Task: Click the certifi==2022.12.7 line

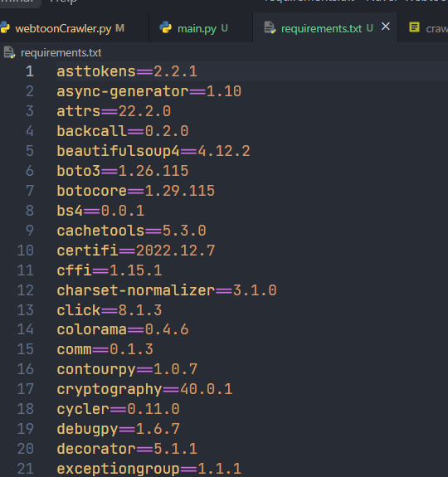Action: click(x=136, y=251)
